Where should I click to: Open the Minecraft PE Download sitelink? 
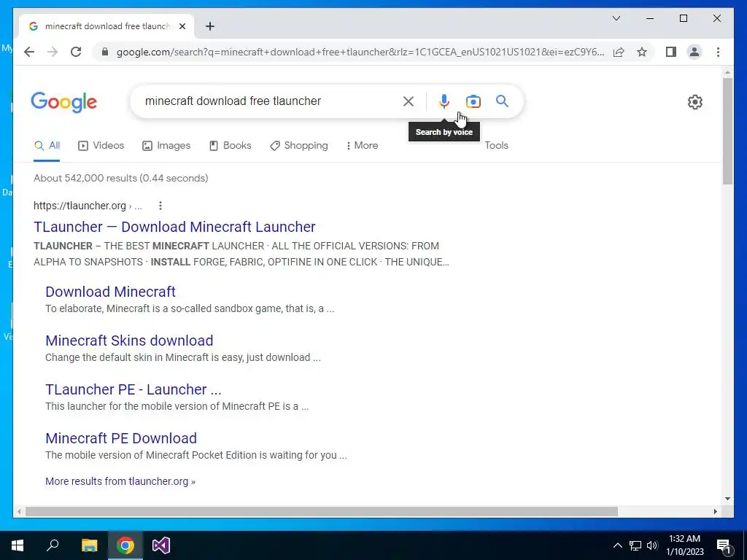[x=121, y=438]
